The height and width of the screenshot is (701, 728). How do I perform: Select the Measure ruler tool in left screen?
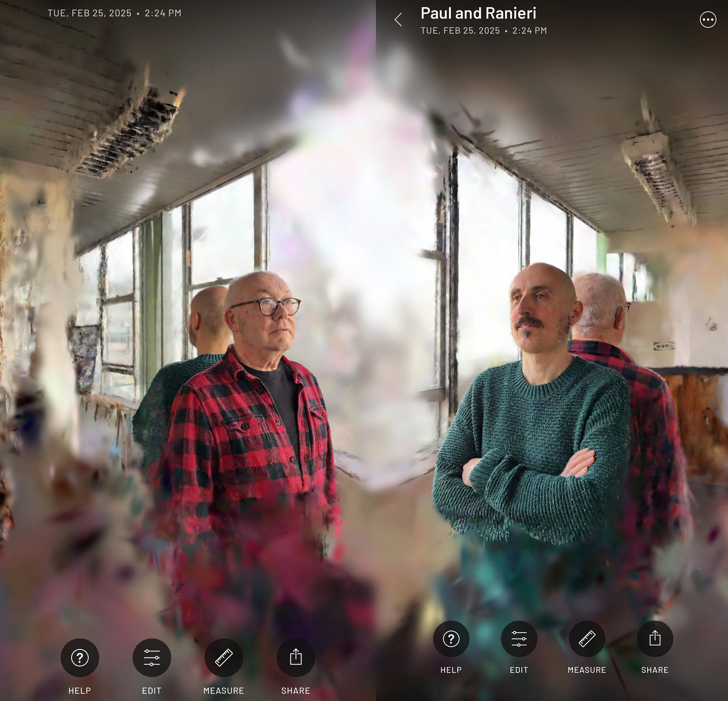pos(224,658)
